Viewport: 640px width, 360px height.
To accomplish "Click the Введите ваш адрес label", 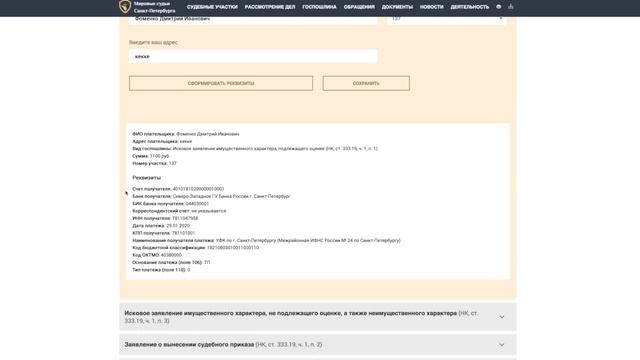I will pos(153,42).
